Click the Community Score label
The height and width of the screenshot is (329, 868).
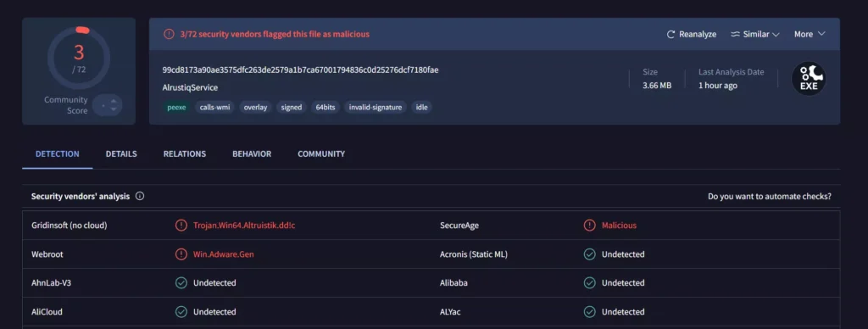66,105
